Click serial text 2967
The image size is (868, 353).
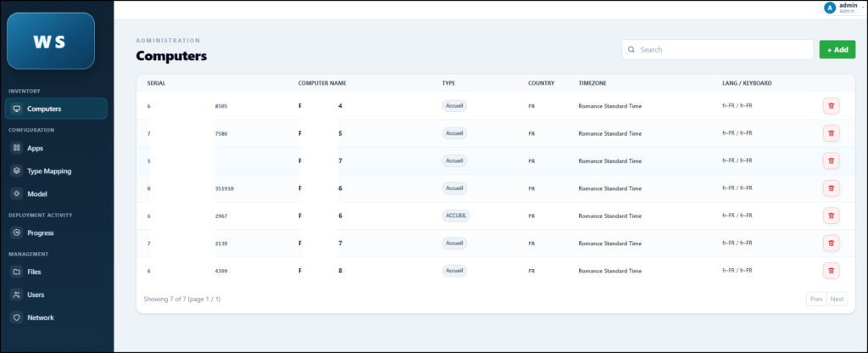pos(221,216)
